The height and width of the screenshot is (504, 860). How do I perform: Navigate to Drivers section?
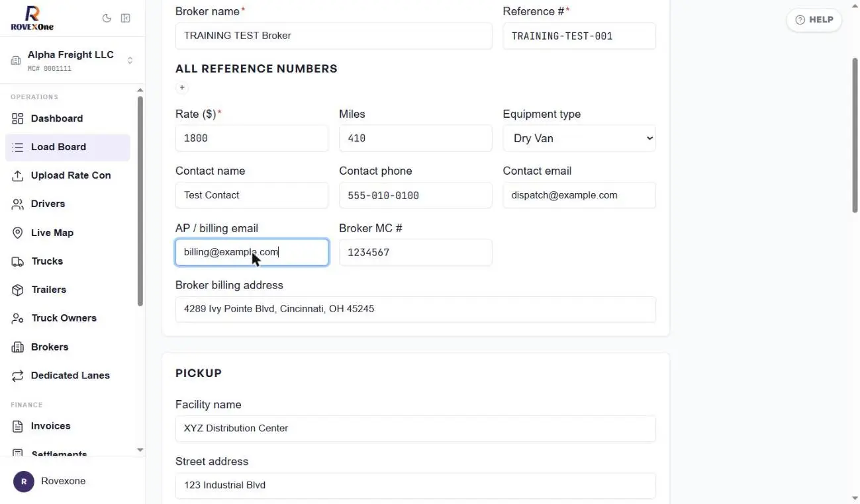point(68,204)
